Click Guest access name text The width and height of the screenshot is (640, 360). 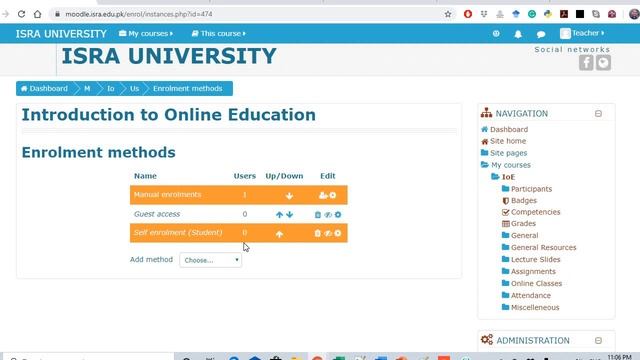point(157,214)
